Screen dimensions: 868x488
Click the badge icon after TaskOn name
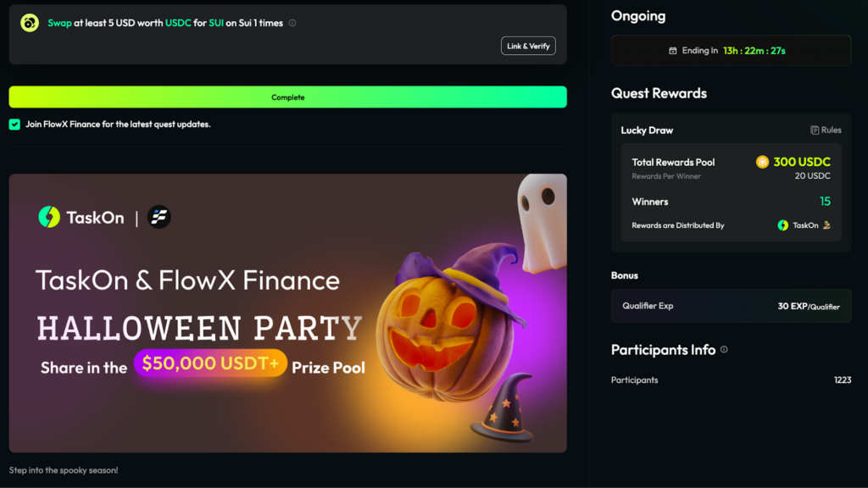[x=826, y=225]
